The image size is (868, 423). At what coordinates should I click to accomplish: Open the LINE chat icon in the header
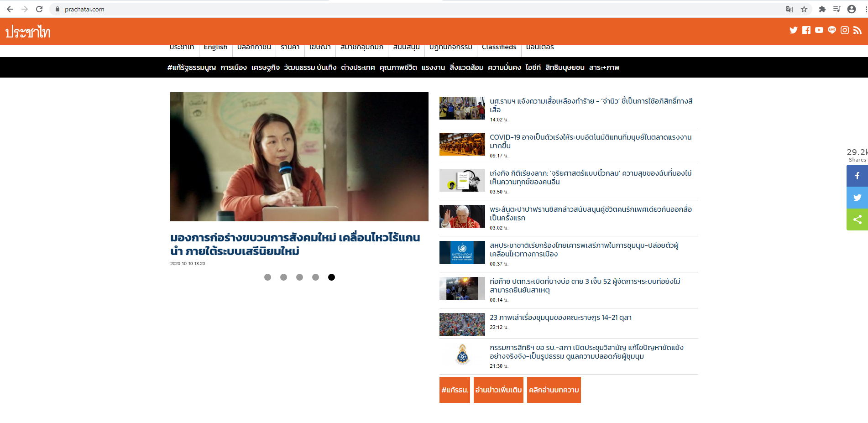coord(832,30)
